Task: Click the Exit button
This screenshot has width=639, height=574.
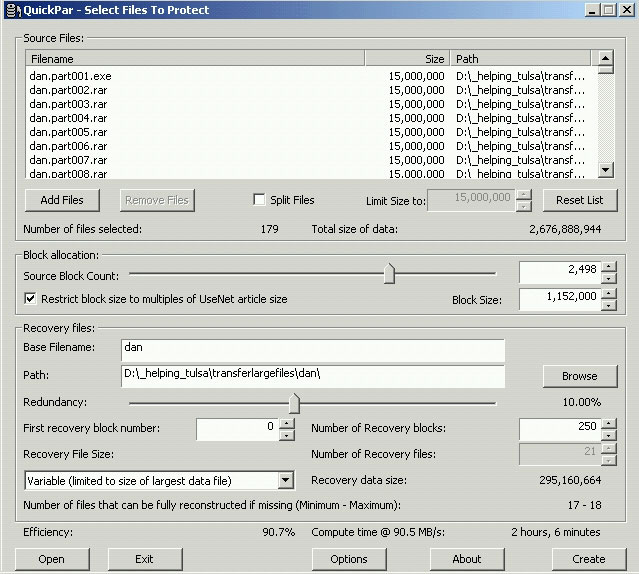Action: coord(145,559)
